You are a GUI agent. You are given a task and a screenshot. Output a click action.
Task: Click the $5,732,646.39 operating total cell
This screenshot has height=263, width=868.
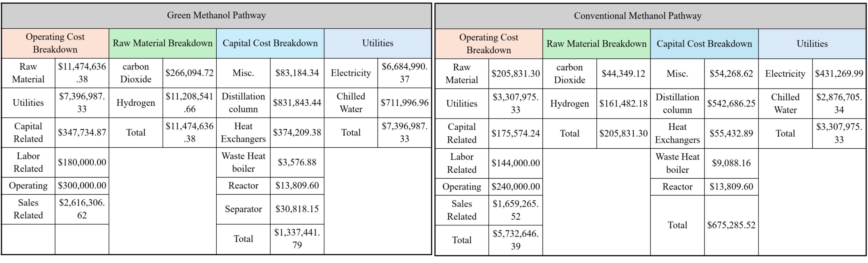click(x=516, y=240)
